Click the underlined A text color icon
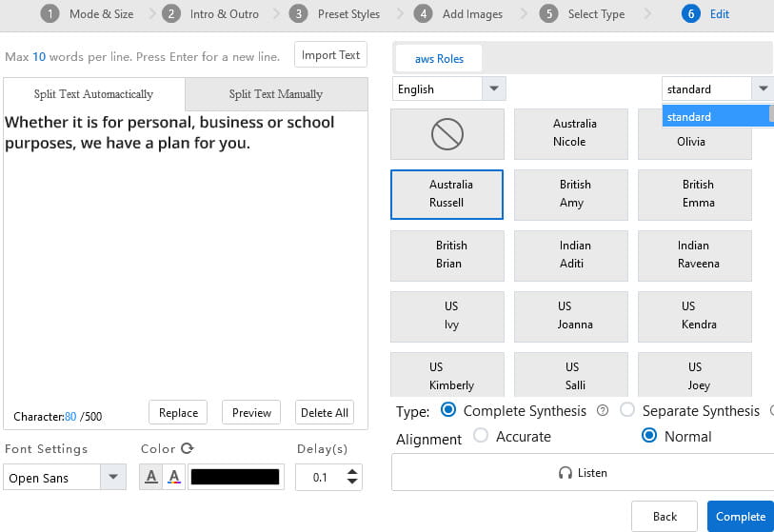 point(150,478)
